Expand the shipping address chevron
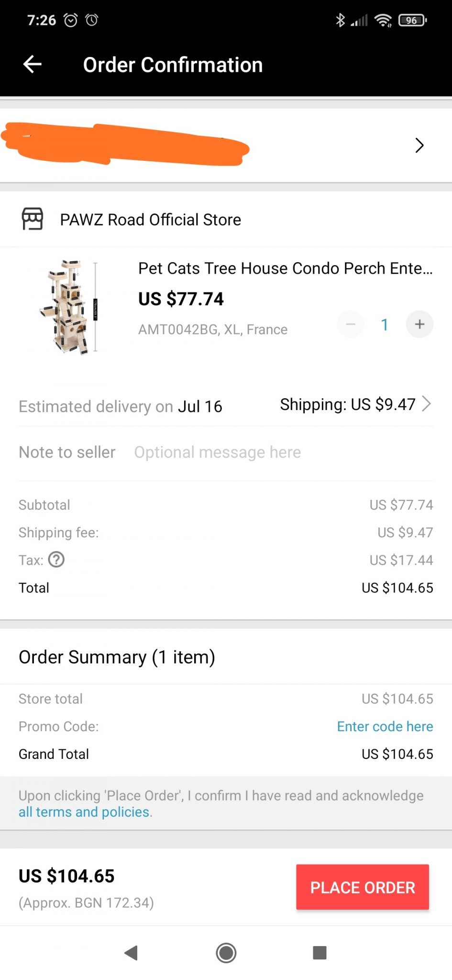The width and height of the screenshot is (452, 980). click(419, 145)
